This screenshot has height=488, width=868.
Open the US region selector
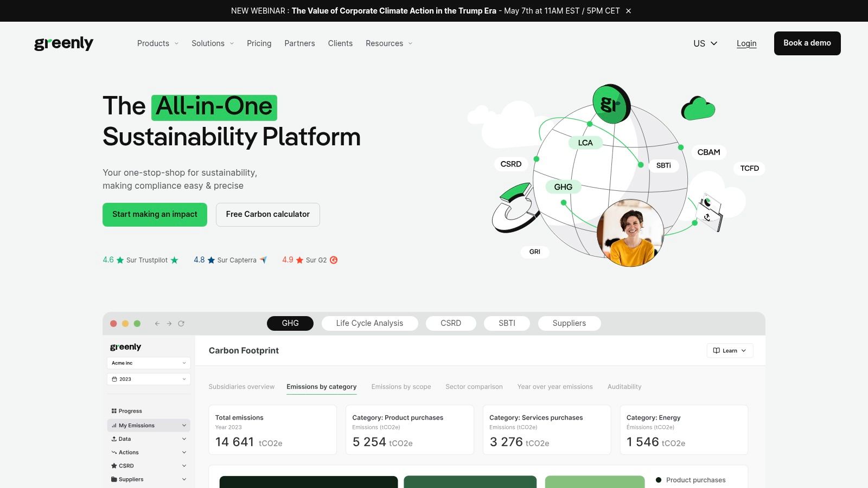705,43
